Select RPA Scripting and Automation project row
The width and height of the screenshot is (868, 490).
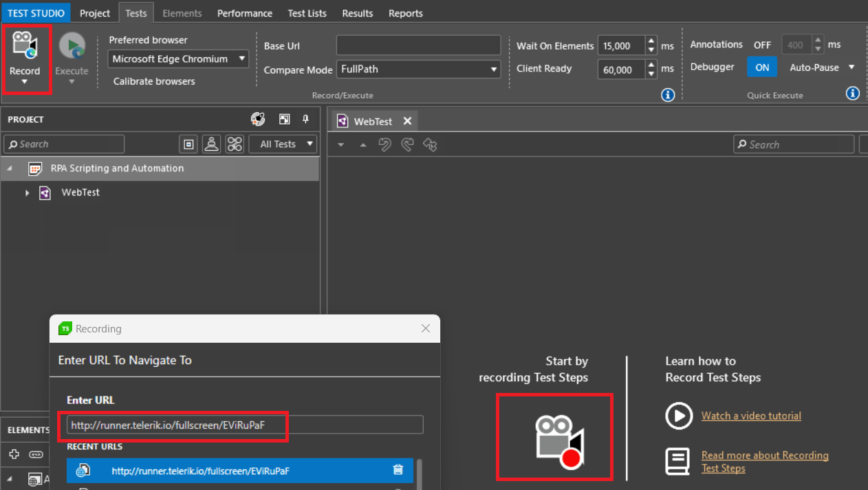pos(160,169)
